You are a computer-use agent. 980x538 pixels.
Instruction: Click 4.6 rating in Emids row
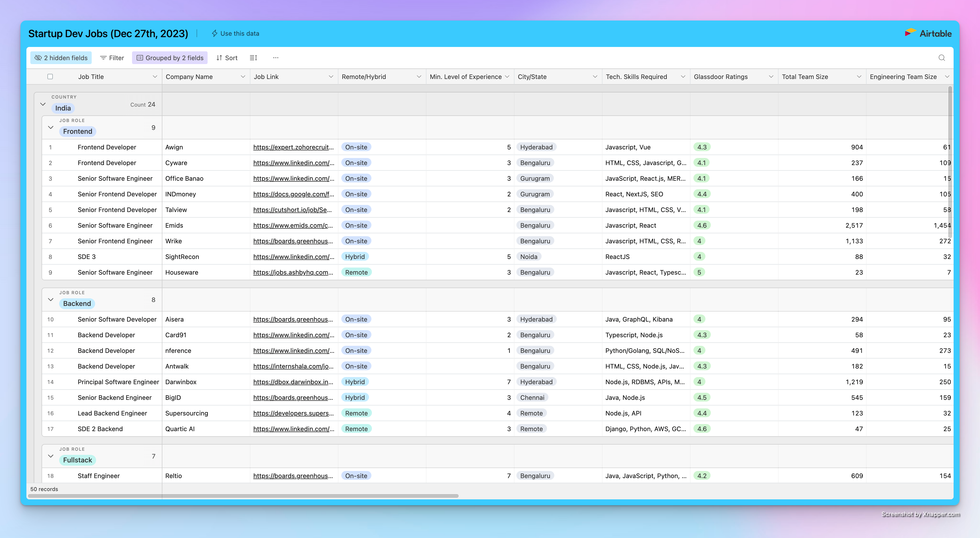(702, 225)
